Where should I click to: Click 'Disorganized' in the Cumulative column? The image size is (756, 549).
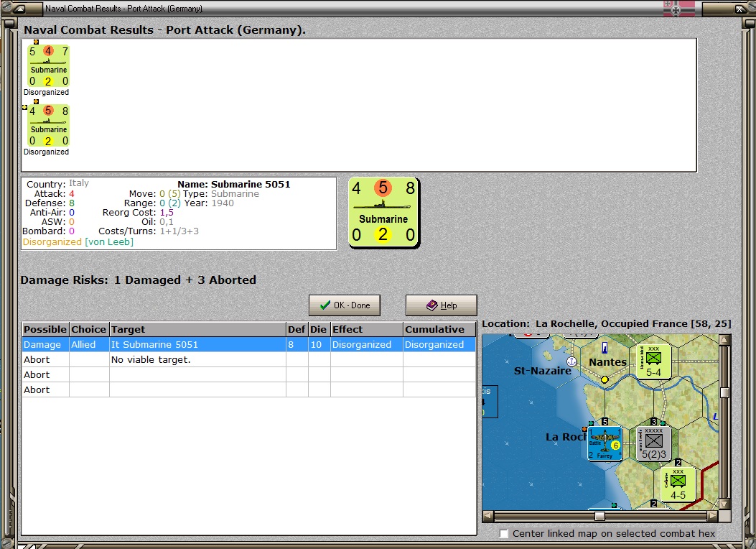coord(439,344)
